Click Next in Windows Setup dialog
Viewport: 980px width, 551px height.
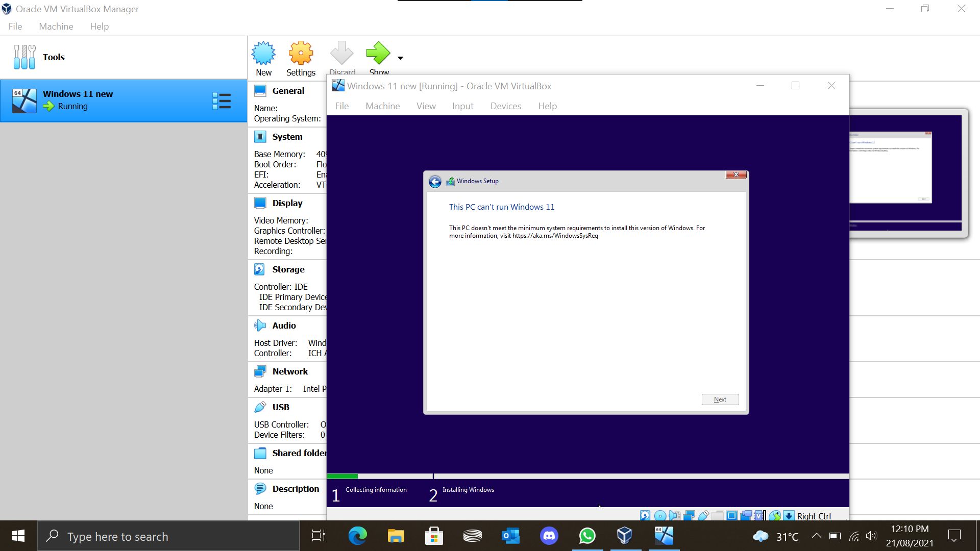tap(720, 399)
